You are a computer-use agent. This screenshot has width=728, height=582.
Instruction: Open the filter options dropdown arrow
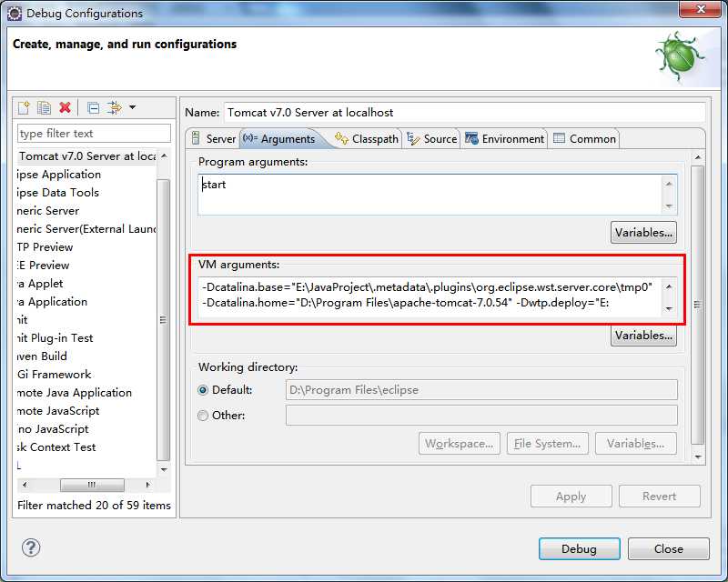[132, 107]
